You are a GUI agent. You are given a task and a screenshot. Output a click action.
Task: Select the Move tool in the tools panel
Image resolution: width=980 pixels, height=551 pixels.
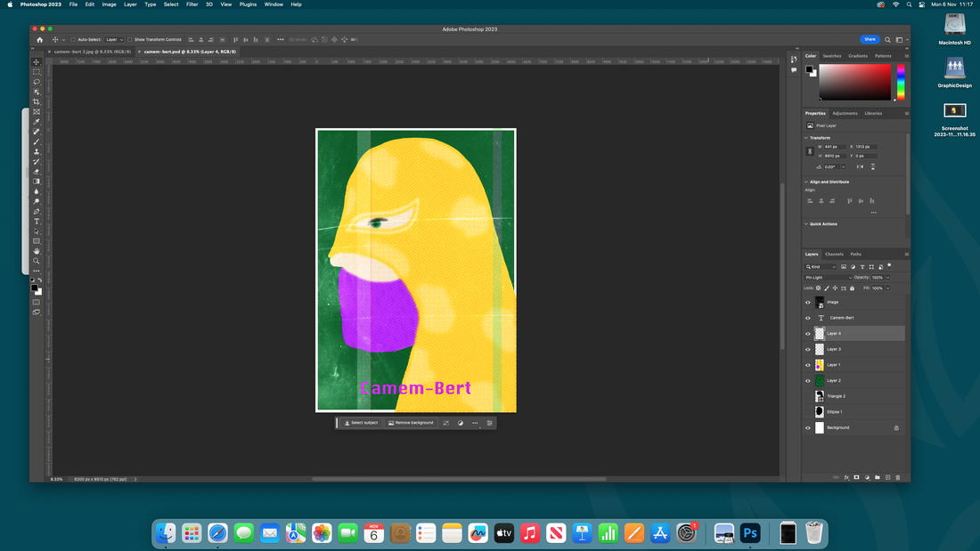click(37, 61)
